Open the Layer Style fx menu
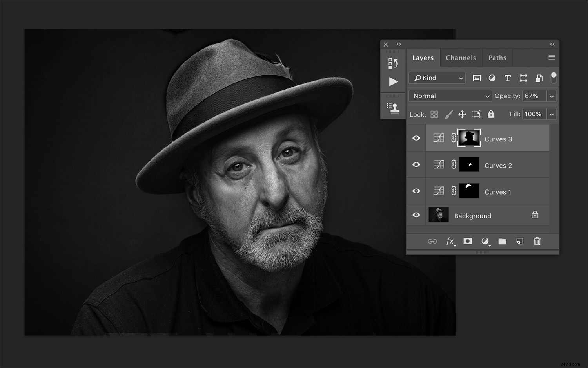The image size is (588, 368). 450,241
